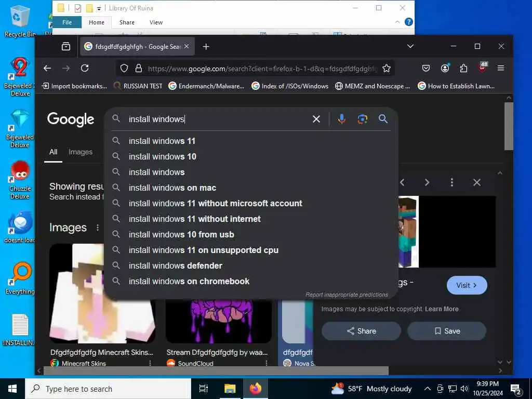Clear the search box text
This screenshot has width=532, height=399.
[x=316, y=119]
